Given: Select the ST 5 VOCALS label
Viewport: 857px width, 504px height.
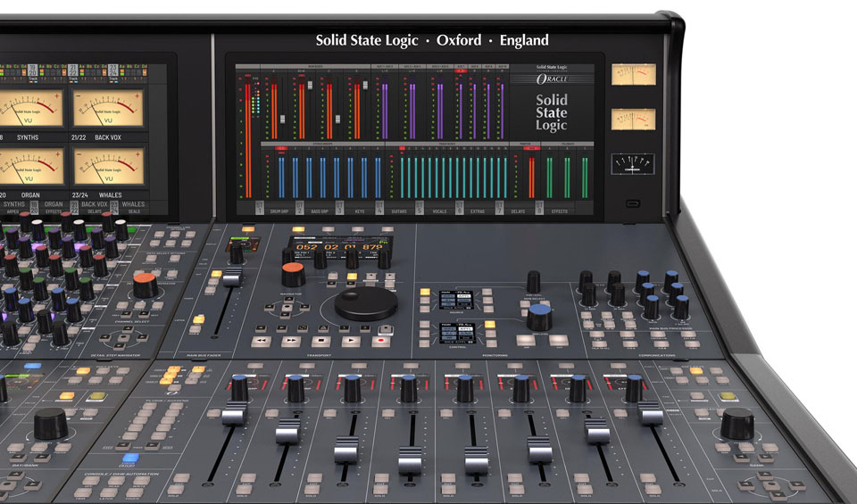Looking at the screenshot, I should pos(433,208).
